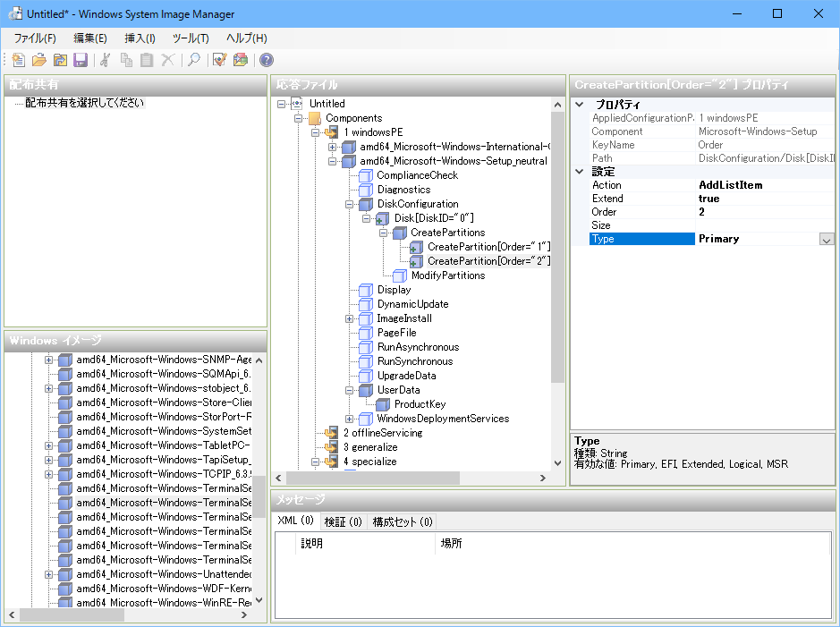Click the Copy toolbar icon
Viewport: 840px width, 627px height.
(126, 60)
